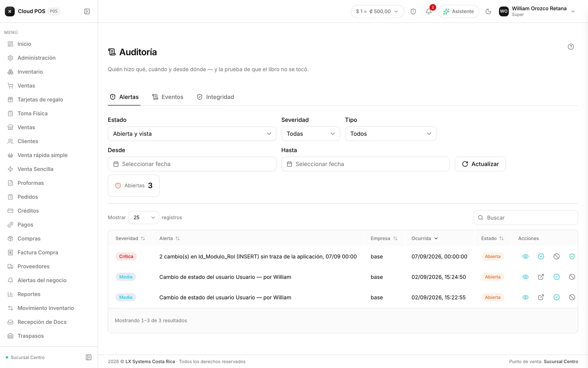View the Crítica alert with the eye icon
The width and height of the screenshot is (588, 368).
pyautogui.click(x=526, y=256)
